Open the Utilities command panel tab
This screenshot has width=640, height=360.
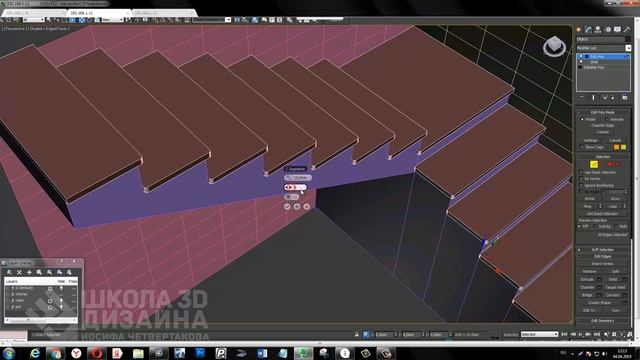(627, 29)
